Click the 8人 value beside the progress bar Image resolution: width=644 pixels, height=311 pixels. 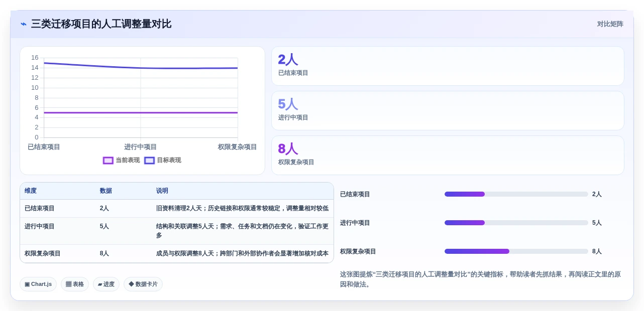coord(597,251)
